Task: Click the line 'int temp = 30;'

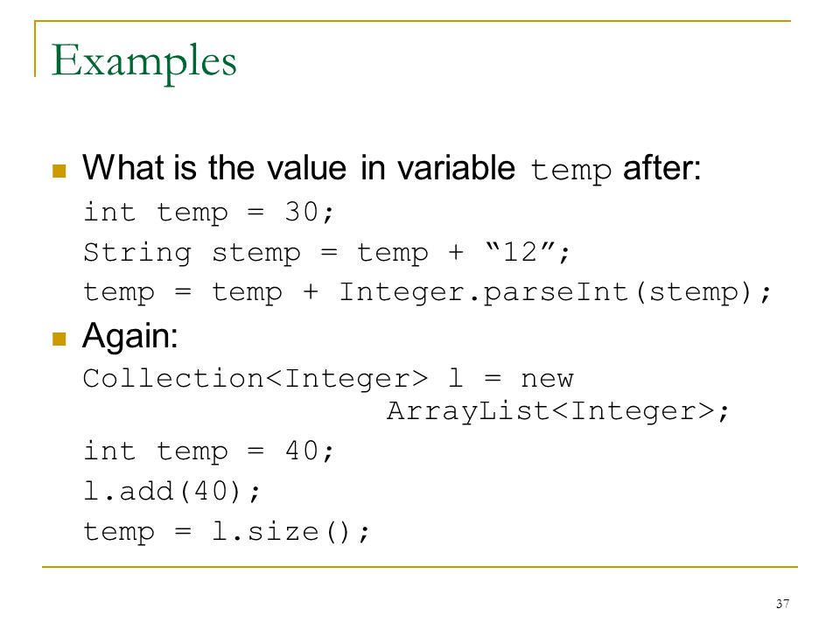Action: [x=209, y=213]
